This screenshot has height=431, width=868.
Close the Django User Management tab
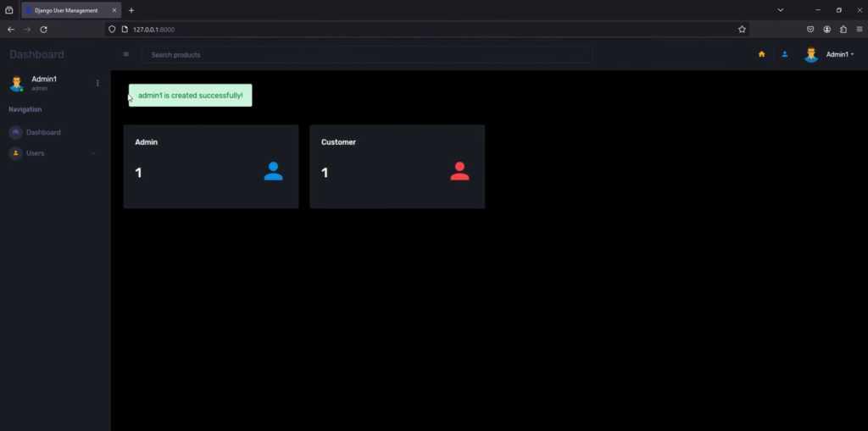coord(114,10)
